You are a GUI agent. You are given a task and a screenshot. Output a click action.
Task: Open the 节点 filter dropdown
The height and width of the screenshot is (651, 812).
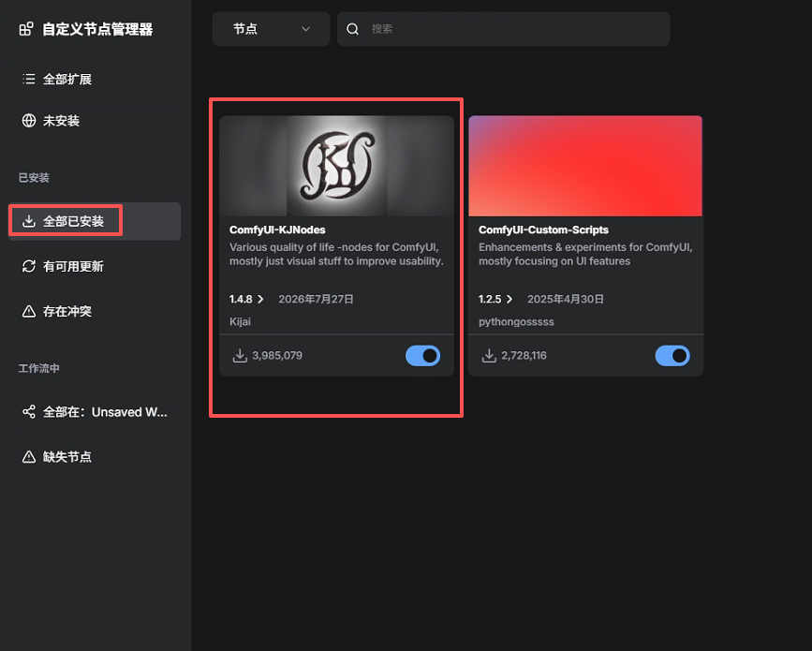pyautogui.click(x=271, y=29)
